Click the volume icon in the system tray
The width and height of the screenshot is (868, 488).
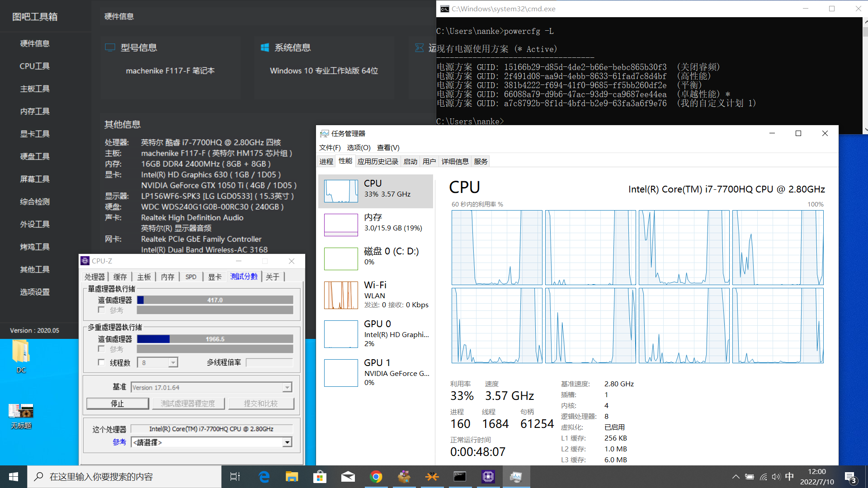776,477
